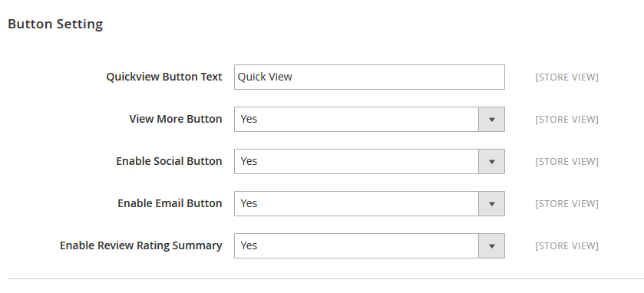Click the STORE VIEW scope label beside Review Rating Summary
The height and width of the screenshot is (293, 644).
[x=566, y=245]
